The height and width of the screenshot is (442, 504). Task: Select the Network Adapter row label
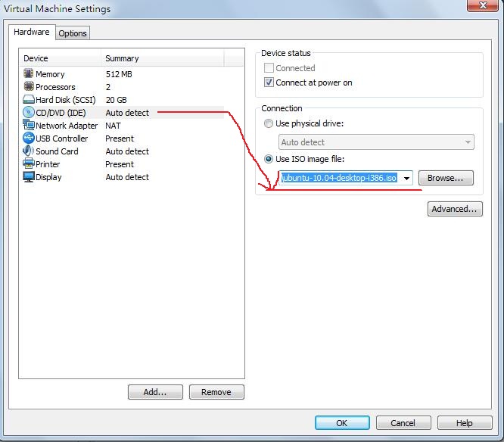(x=67, y=126)
